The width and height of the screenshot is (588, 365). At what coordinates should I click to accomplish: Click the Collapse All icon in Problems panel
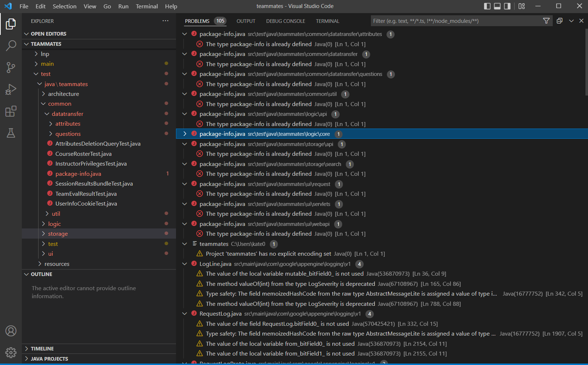tap(559, 21)
